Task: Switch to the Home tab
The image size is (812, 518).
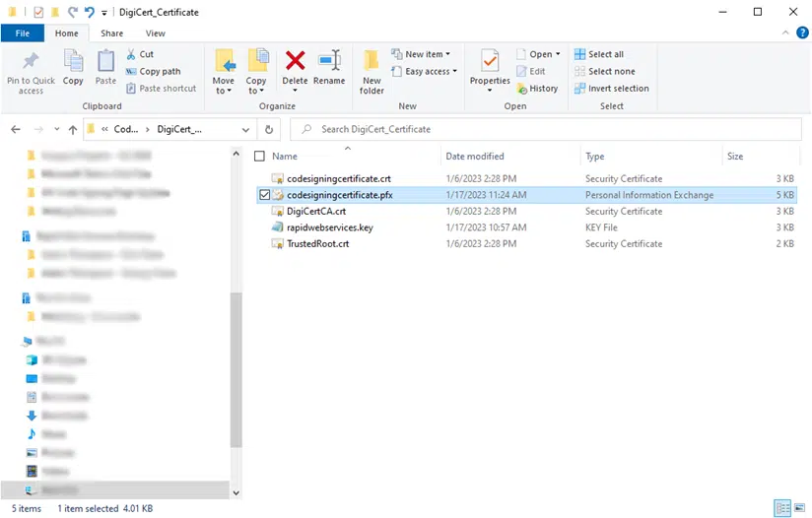Action: coord(67,33)
